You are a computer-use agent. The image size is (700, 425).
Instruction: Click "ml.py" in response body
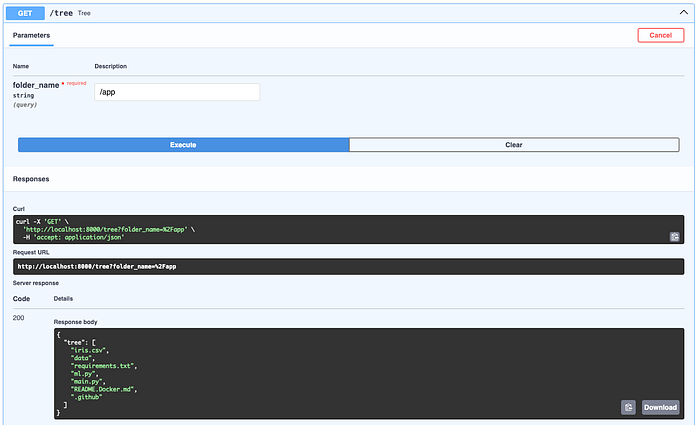click(83, 374)
